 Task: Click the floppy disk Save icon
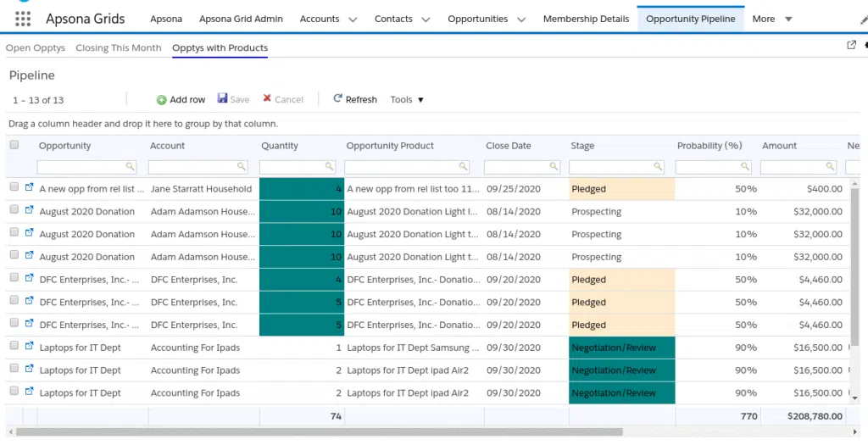tap(223, 98)
